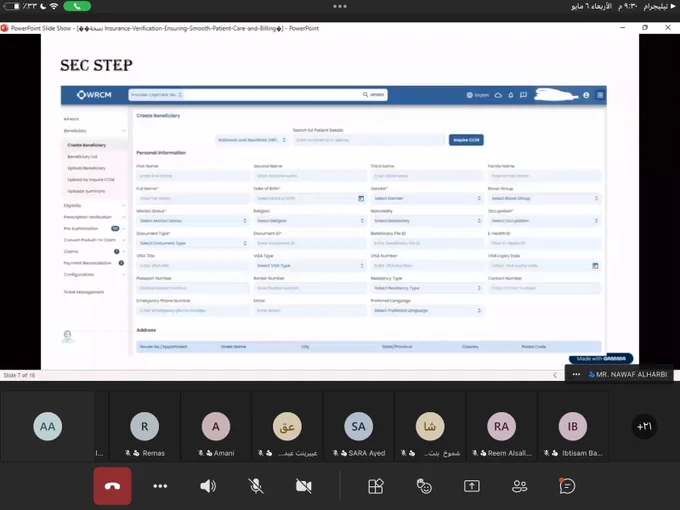Click the cloud icon in WRCM header

pyautogui.click(x=498, y=95)
